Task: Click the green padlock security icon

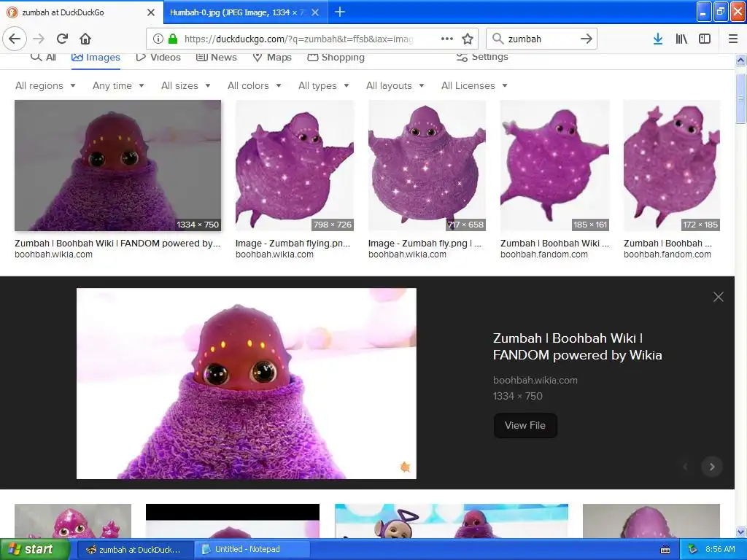Action: pyautogui.click(x=173, y=39)
